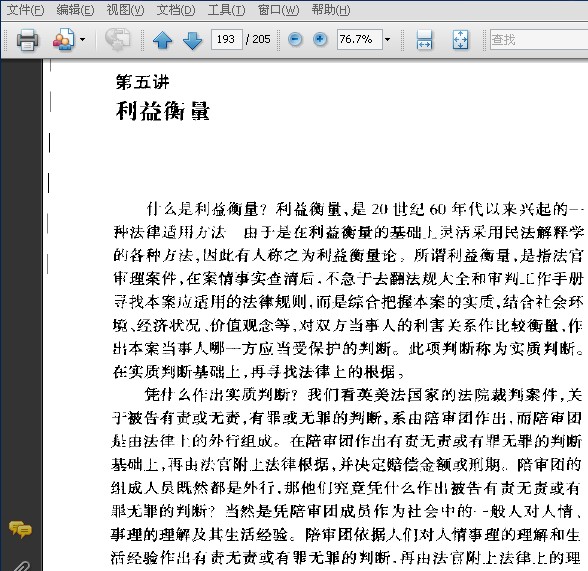Open the 文件(F) menu
The image size is (588, 571).
click(26, 10)
